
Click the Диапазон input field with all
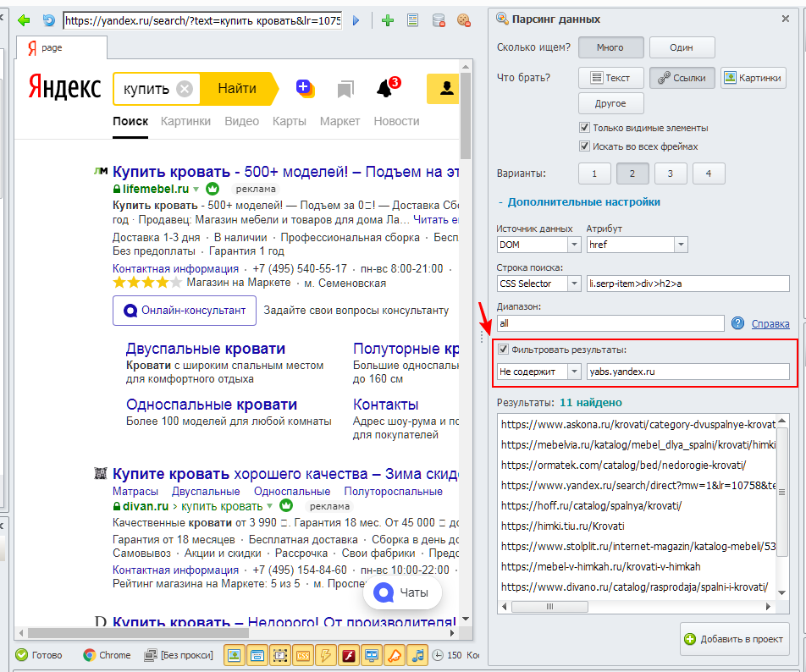tap(610, 323)
